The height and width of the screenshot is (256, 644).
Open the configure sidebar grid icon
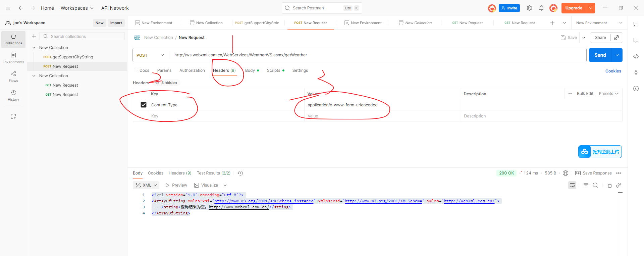(x=13, y=116)
